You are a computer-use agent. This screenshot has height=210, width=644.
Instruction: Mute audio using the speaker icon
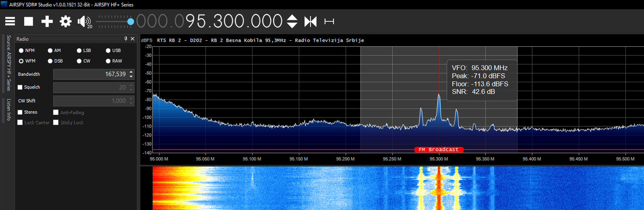(x=84, y=22)
